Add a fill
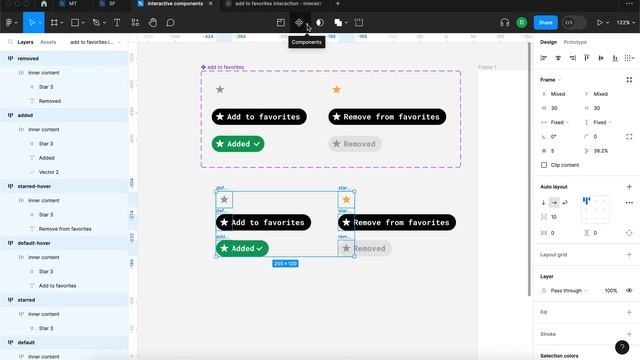 click(629, 312)
